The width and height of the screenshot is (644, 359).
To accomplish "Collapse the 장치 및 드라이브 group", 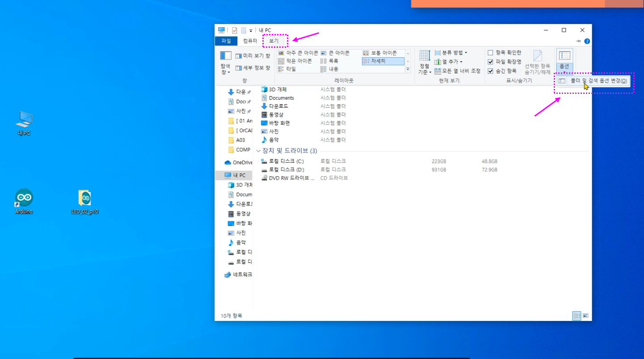I will click(258, 151).
